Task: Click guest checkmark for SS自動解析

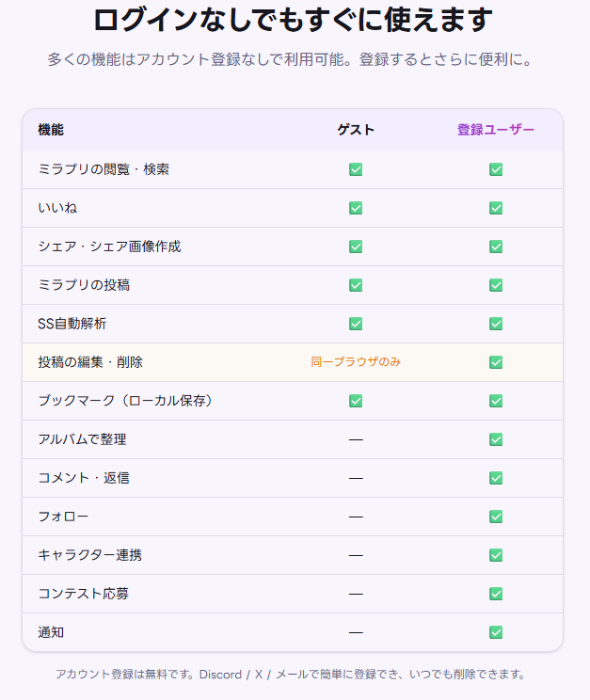Action: tap(356, 324)
